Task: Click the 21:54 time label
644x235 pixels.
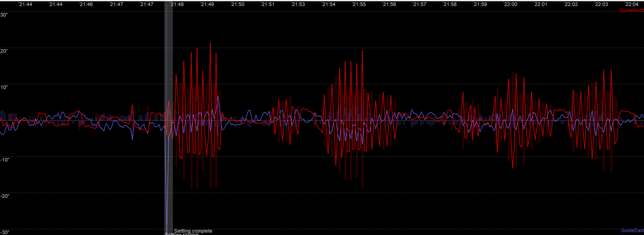Action: click(x=329, y=4)
